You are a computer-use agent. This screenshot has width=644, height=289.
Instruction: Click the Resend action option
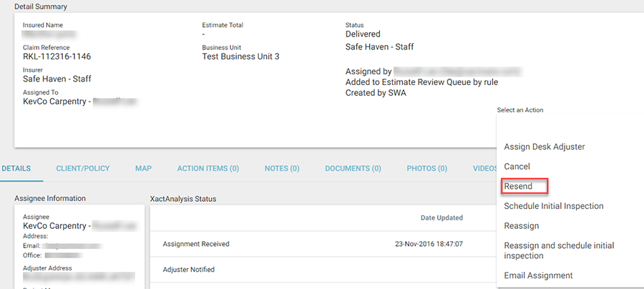pyautogui.click(x=518, y=187)
